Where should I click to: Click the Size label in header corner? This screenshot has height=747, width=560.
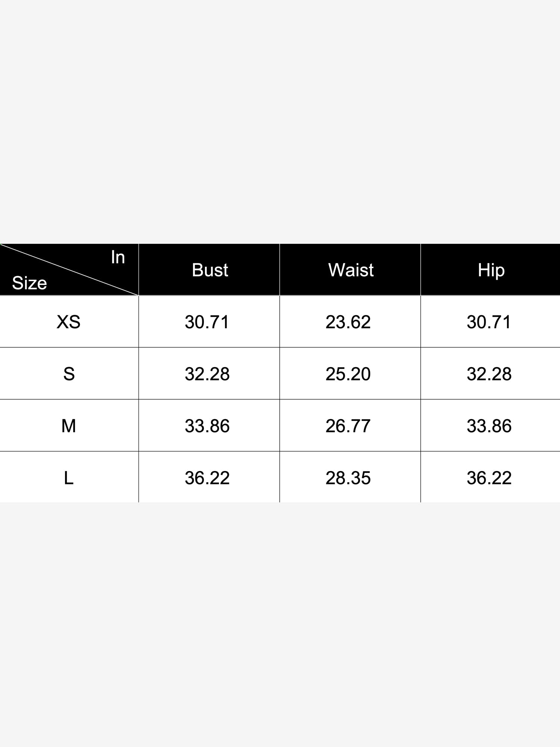point(29,283)
